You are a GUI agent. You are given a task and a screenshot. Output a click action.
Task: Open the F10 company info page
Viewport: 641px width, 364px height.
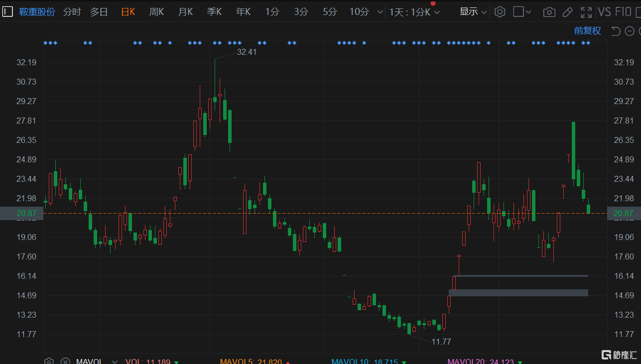624,12
